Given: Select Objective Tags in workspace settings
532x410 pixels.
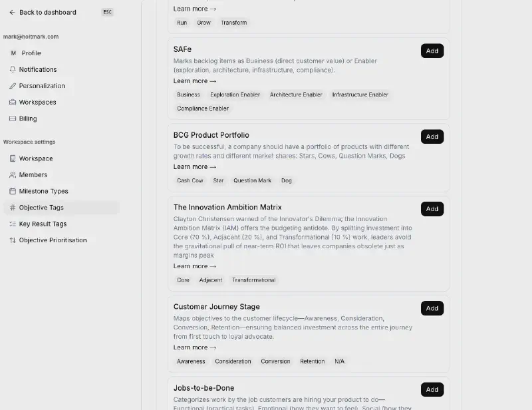Looking at the screenshot, I should coord(41,208).
